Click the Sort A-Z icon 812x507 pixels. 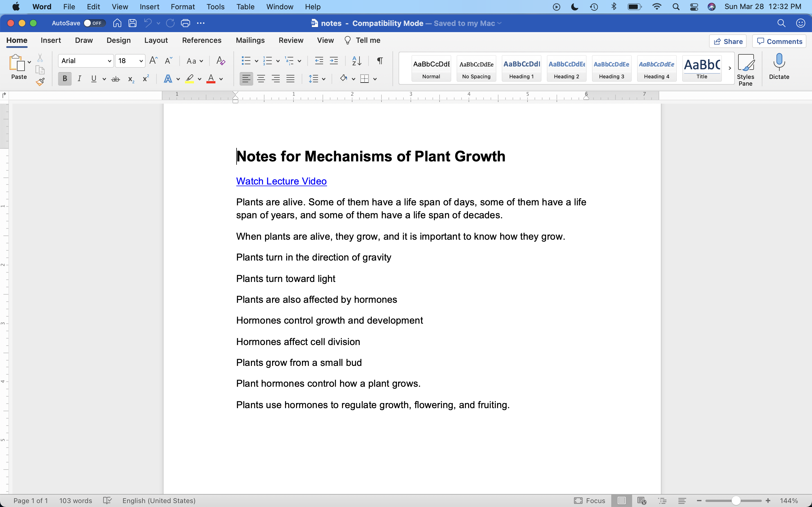(x=356, y=61)
